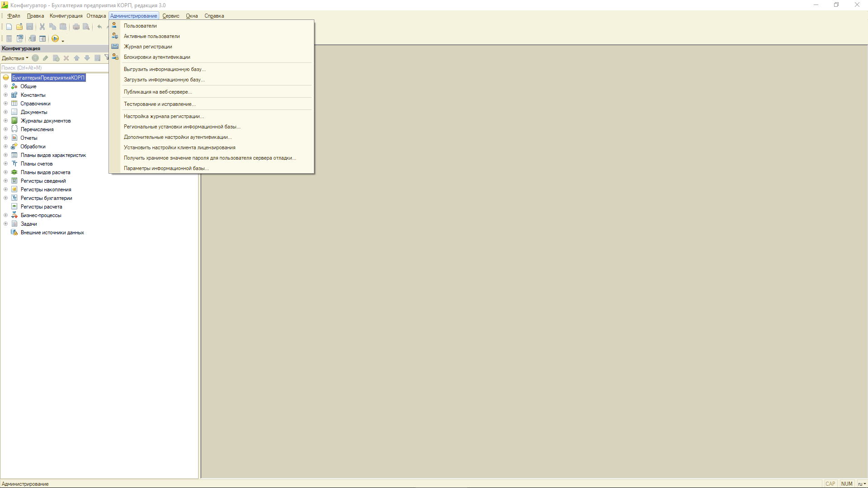Select Внешние источники данных tree item
The height and width of the screenshot is (488, 868).
(x=52, y=232)
